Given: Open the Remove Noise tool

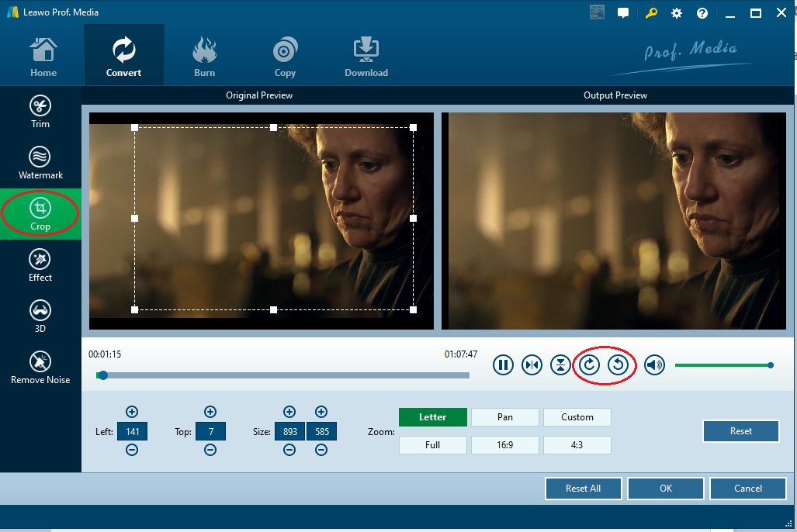Looking at the screenshot, I should coord(40,368).
